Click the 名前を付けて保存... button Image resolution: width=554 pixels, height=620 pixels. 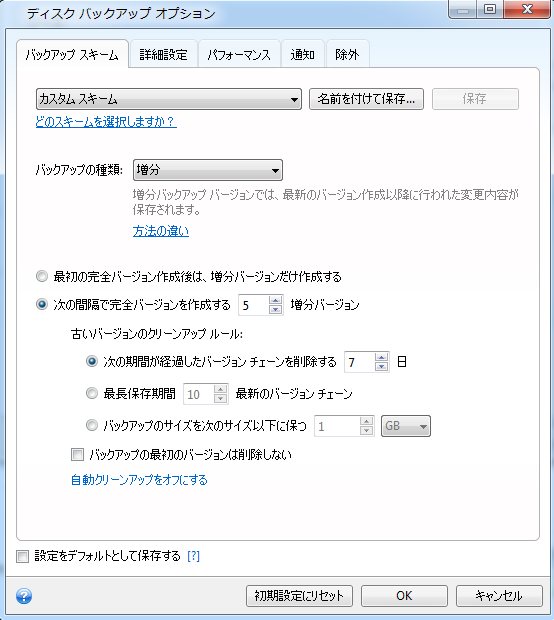(366, 99)
